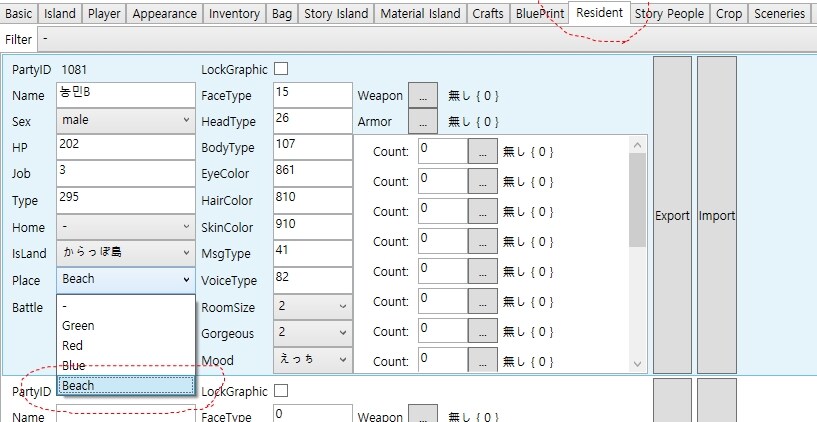Click the first Count row browse button
Image resolution: width=817 pixels, height=422 pixels.
[x=483, y=151]
